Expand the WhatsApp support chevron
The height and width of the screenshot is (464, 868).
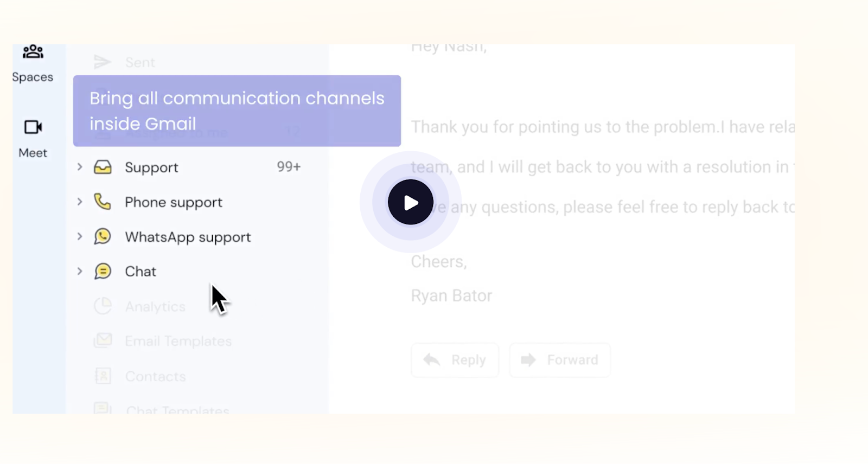point(80,236)
